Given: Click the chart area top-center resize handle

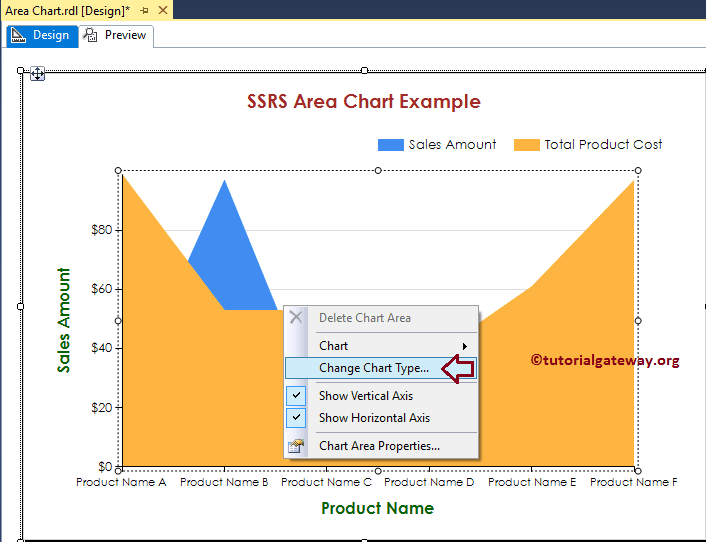Looking at the screenshot, I should (x=378, y=170).
